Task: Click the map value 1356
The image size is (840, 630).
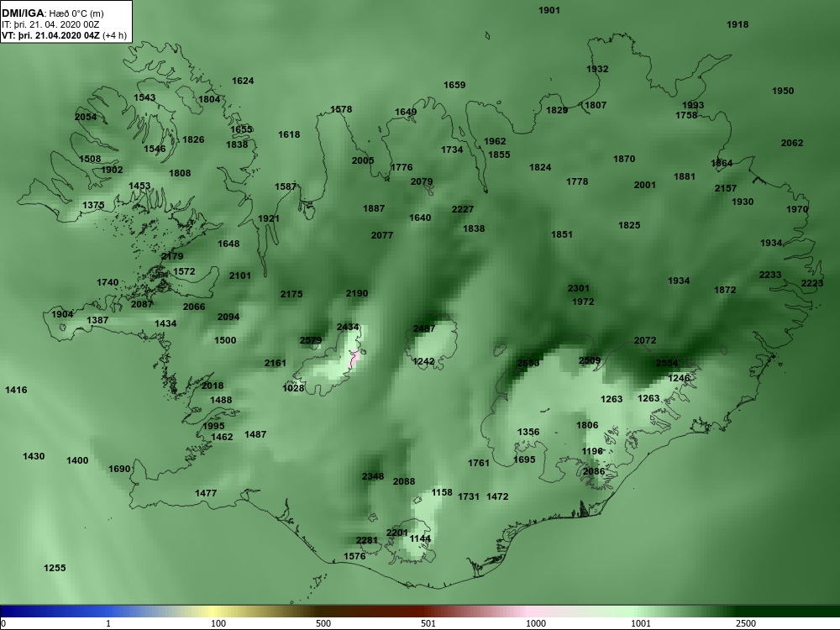Action: point(528,432)
